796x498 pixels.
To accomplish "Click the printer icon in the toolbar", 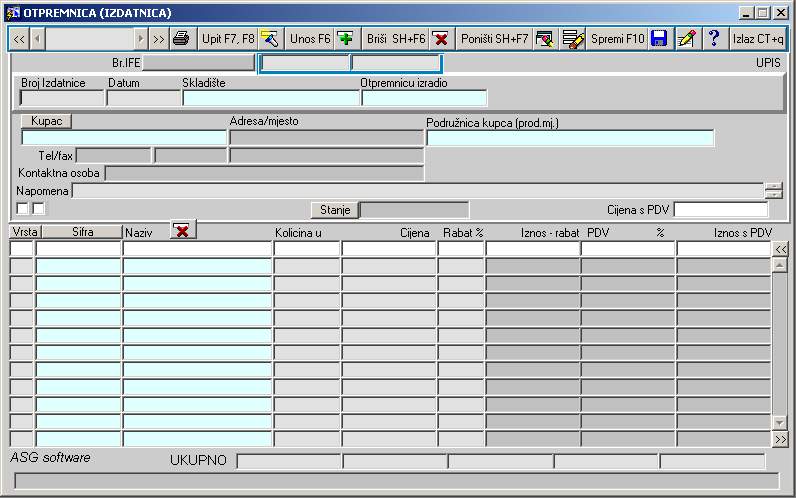I will (x=181, y=39).
